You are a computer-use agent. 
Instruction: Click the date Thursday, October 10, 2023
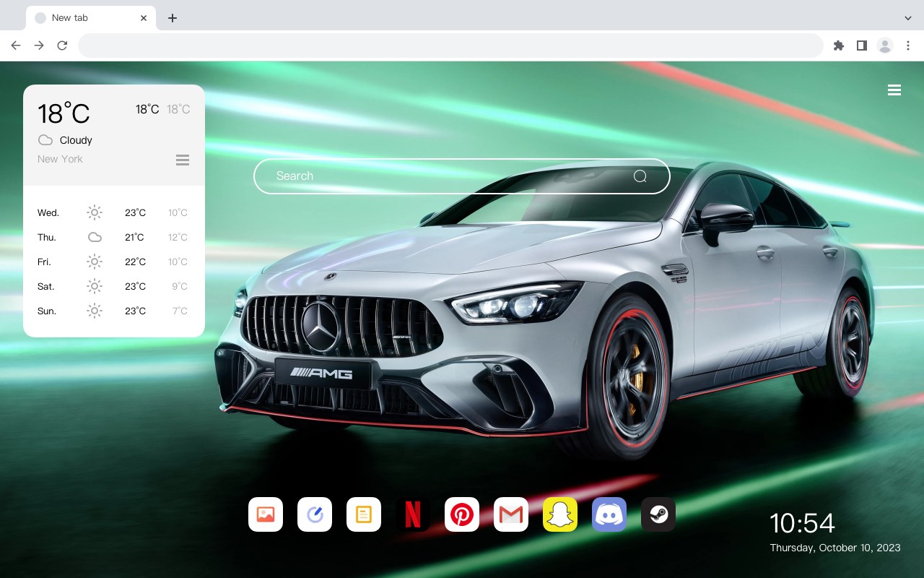click(835, 548)
